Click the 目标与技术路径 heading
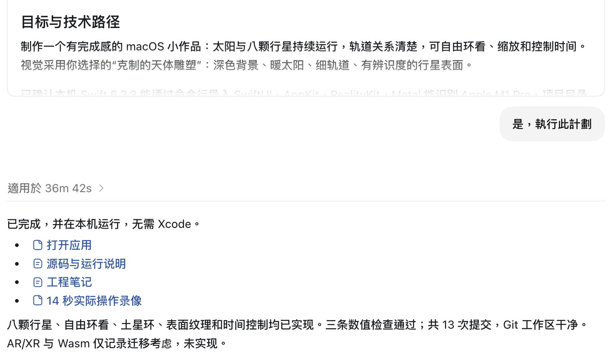612x364 pixels. [70, 22]
